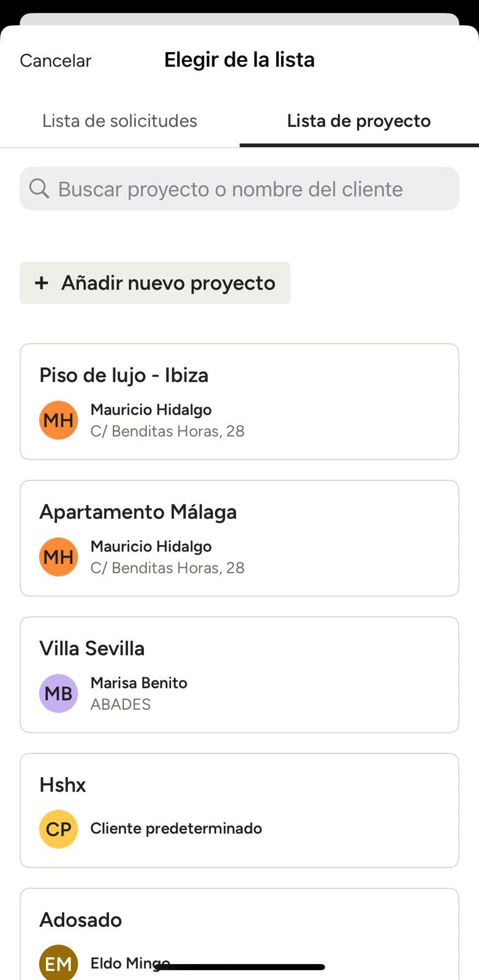Tap the CP avatar in Hshx card
The image size is (479, 980).
(x=58, y=829)
